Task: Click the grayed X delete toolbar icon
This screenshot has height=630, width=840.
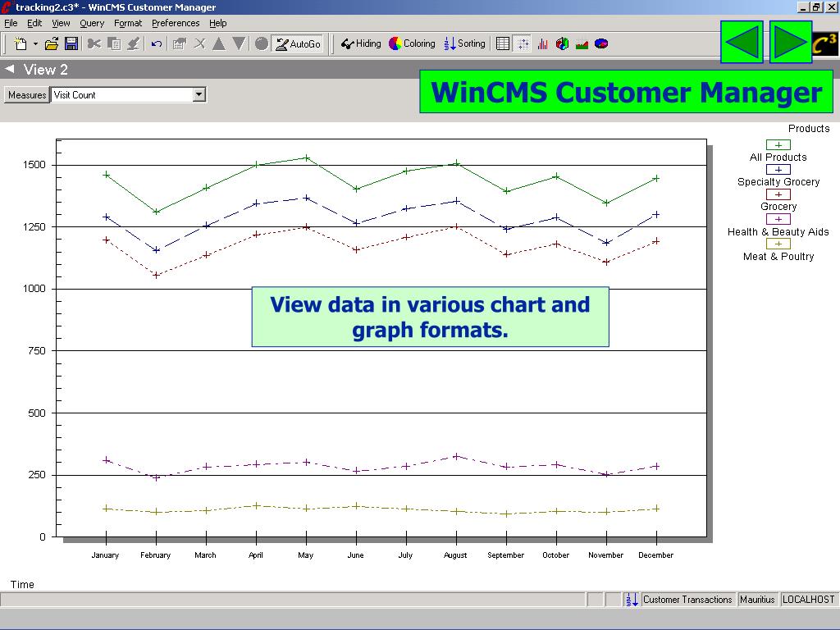Action: pos(199,44)
